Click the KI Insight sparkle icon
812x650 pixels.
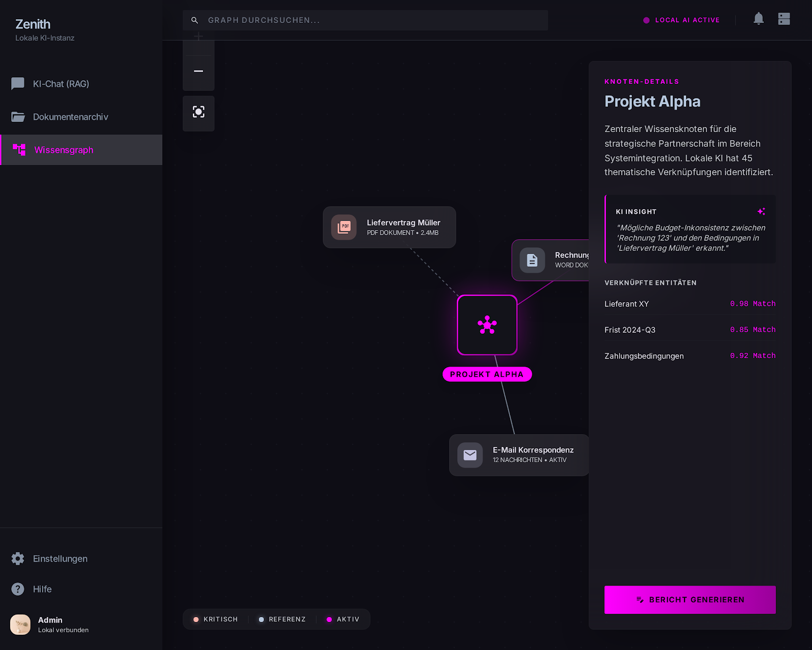click(761, 212)
